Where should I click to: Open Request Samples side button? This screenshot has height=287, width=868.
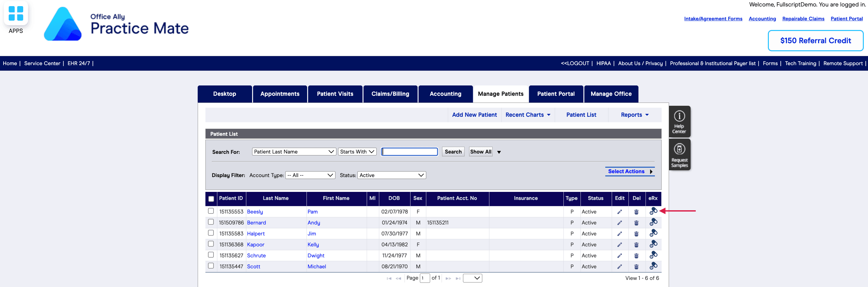coord(679,155)
